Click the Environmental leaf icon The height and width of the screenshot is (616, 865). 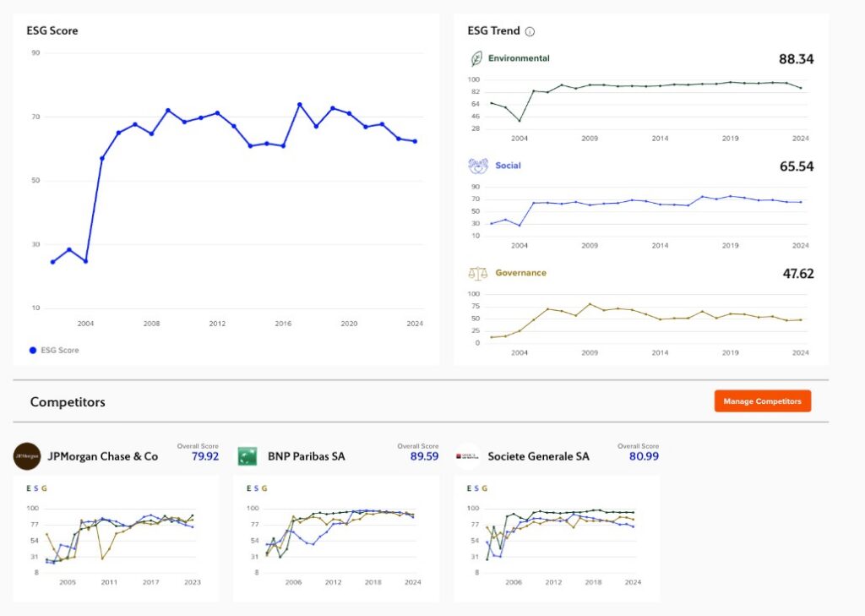[x=476, y=59]
